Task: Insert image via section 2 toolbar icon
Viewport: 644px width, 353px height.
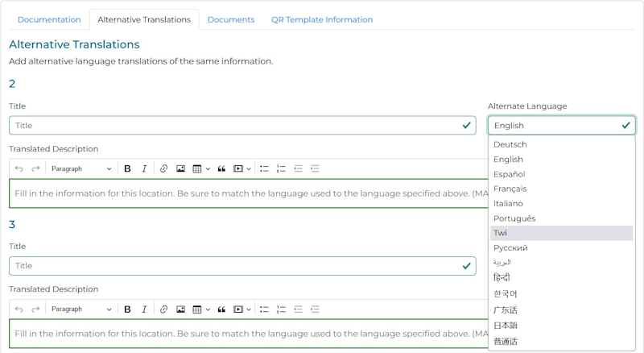Action: [x=181, y=168]
